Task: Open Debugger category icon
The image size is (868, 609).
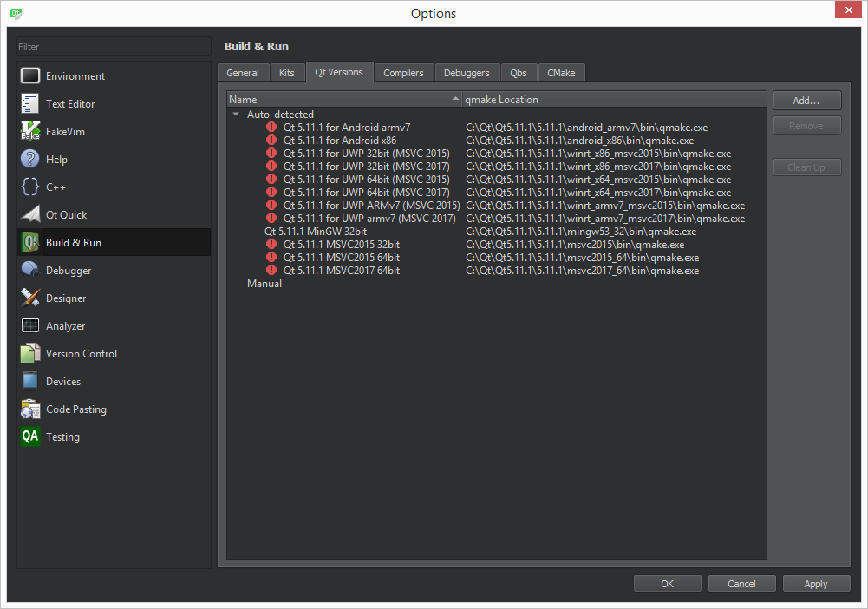Action: tap(30, 271)
